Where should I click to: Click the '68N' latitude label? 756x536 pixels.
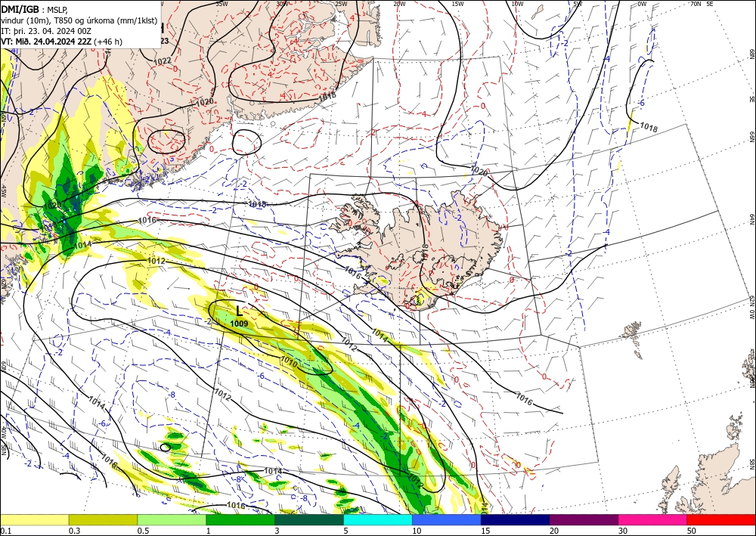point(751,54)
